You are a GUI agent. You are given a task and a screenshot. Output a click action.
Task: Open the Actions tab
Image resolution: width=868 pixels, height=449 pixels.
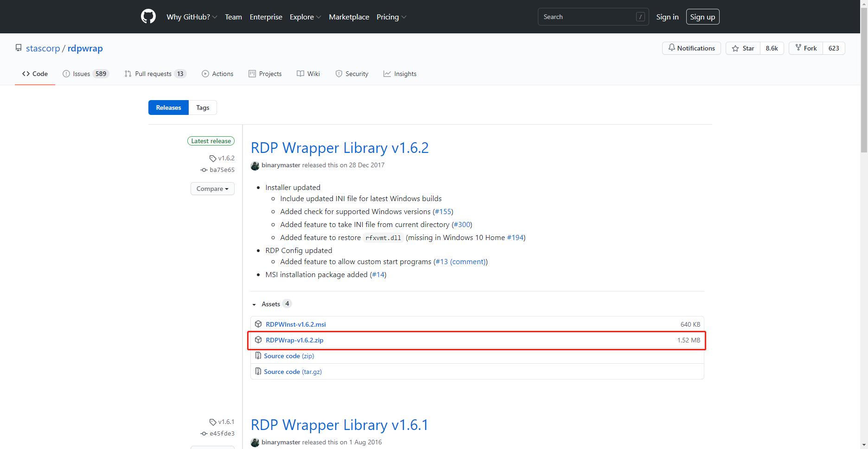tap(217, 74)
